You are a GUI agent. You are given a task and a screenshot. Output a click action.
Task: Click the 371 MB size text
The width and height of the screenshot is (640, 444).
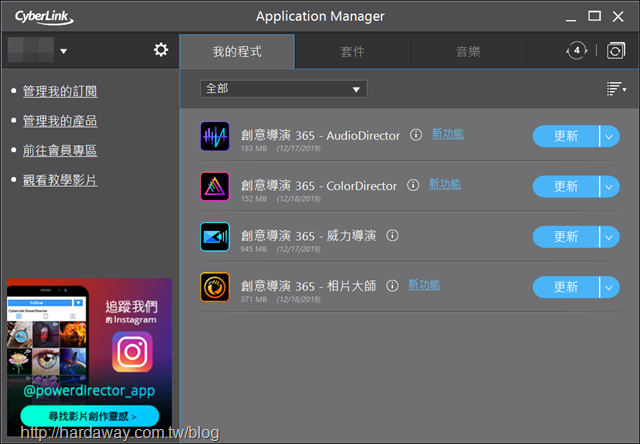pyautogui.click(x=253, y=300)
